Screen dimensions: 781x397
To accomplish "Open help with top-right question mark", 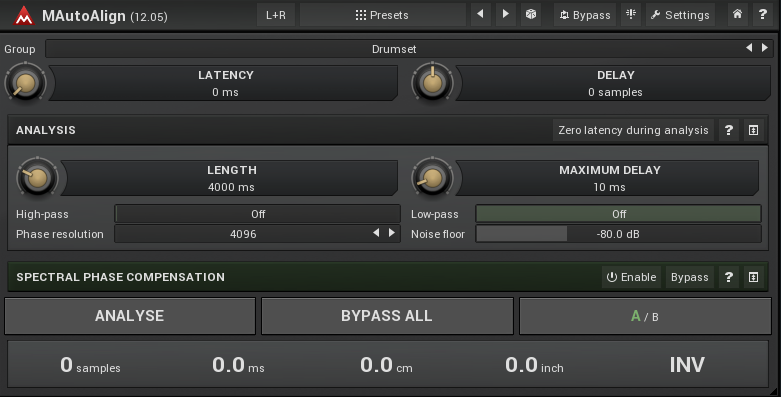I will (x=762, y=14).
